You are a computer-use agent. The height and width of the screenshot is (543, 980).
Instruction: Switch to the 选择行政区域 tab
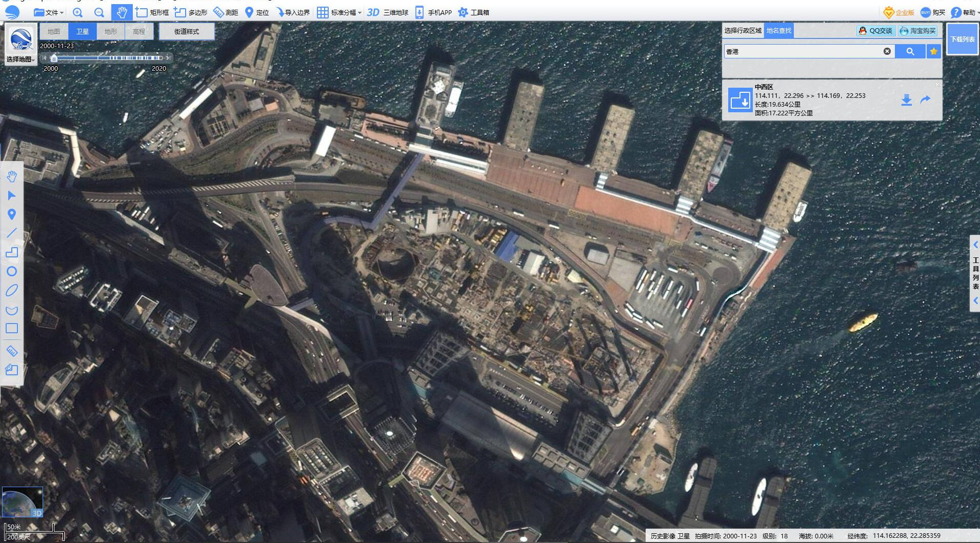[743, 31]
